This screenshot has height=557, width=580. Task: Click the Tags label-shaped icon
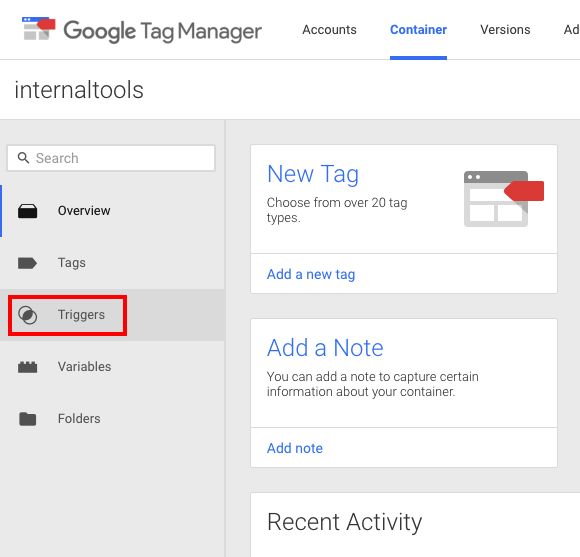point(27,263)
